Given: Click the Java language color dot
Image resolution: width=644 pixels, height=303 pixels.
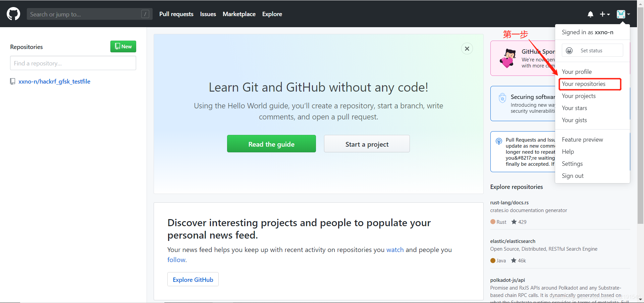Looking at the screenshot, I should 493,260.
